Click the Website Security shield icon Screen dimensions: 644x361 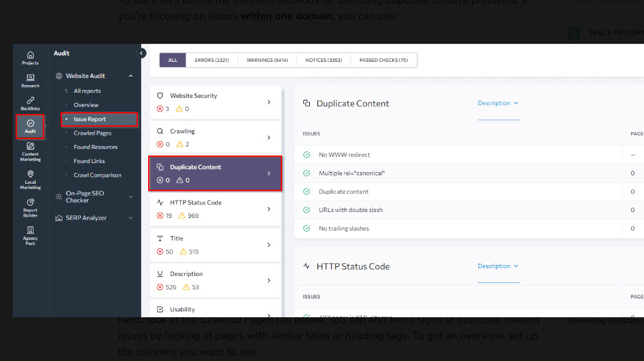click(x=160, y=95)
